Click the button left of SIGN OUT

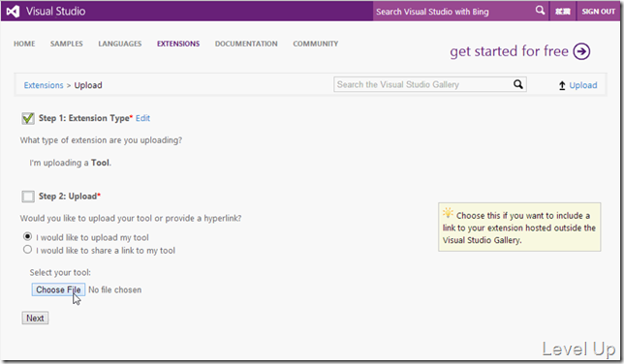pos(562,12)
